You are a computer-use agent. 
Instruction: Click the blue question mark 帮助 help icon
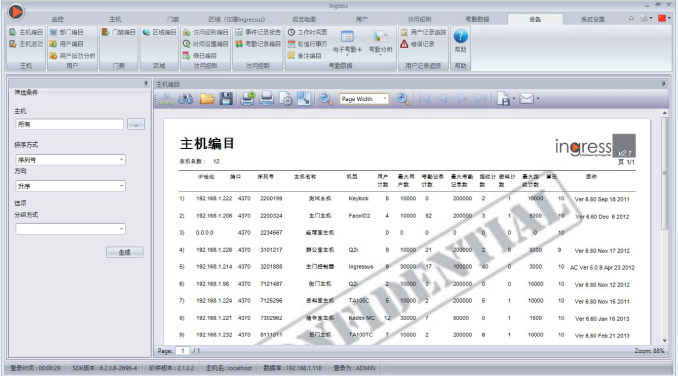pos(461,36)
